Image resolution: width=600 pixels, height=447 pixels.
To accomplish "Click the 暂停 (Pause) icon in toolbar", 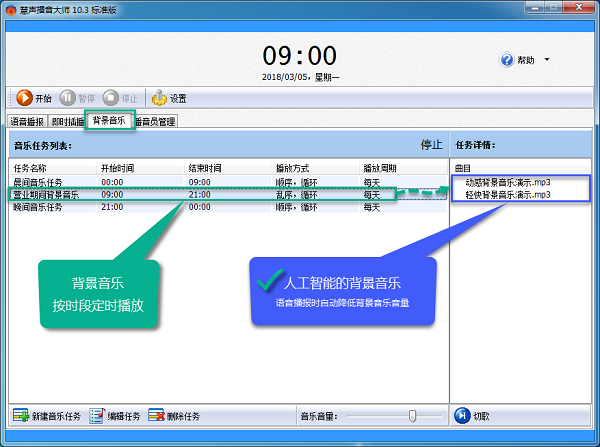I will [x=68, y=98].
